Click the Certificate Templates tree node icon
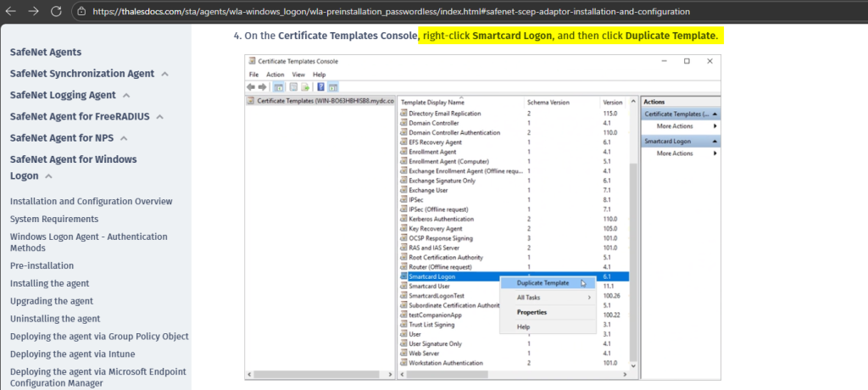868x390 pixels. coord(251,100)
